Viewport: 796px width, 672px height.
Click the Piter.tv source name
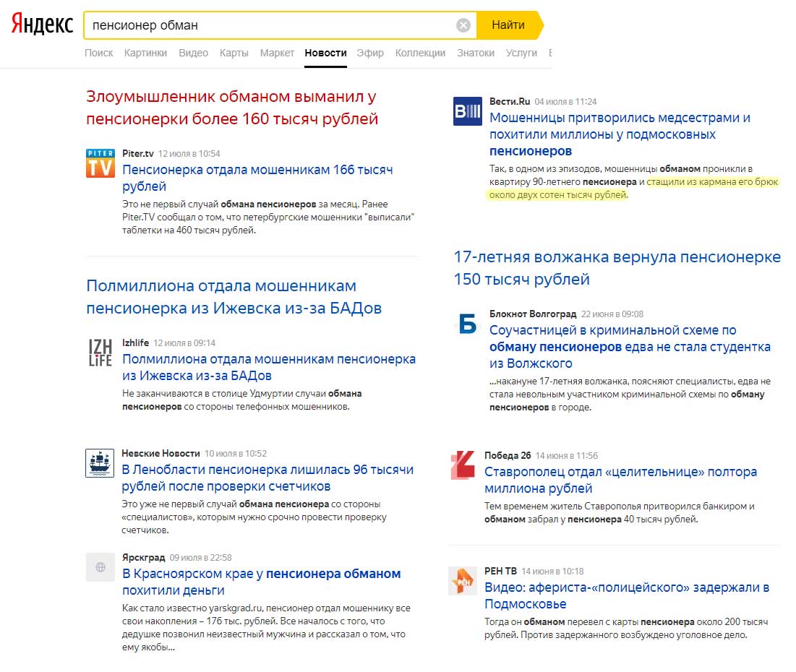(137, 153)
